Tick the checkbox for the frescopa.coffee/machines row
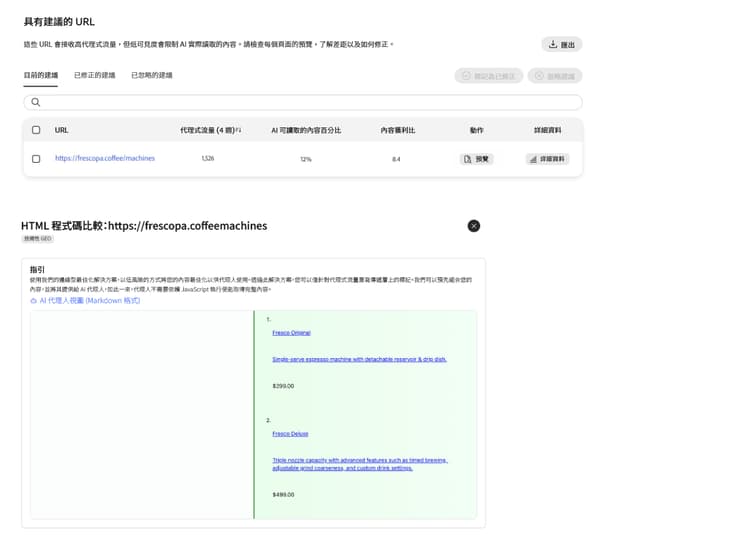 tap(36, 159)
